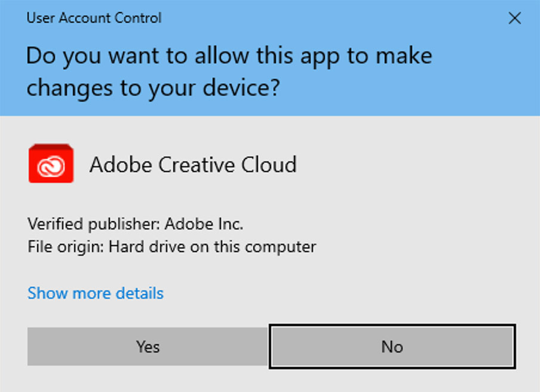Click the 'changes to your device?' line

tap(154, 88)
